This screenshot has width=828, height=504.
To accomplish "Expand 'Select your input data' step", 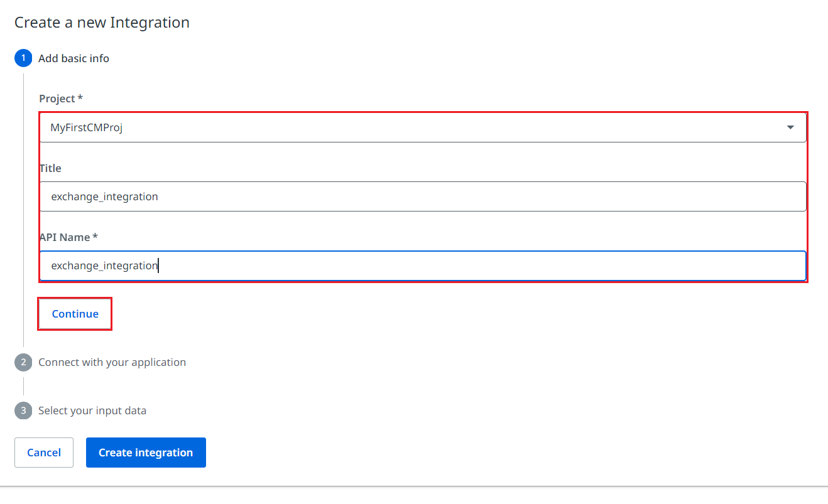I will pos(92,410).
